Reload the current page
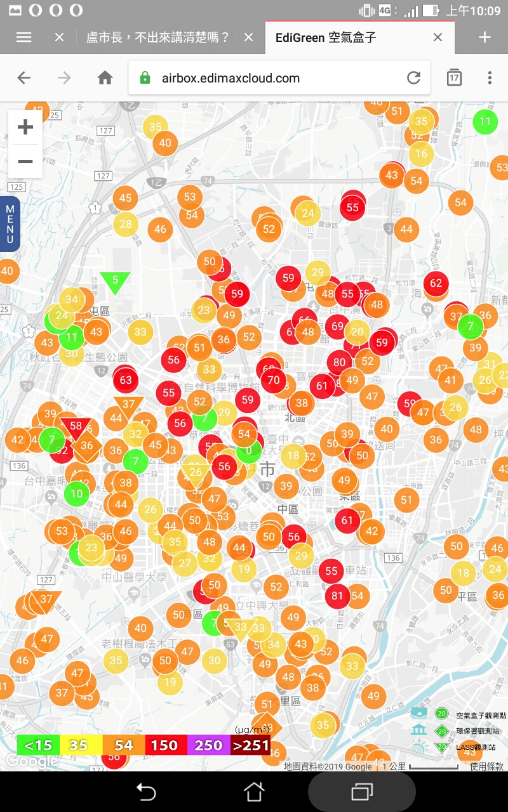This screenshot has width=508, height=812. [x=413, y=78]
